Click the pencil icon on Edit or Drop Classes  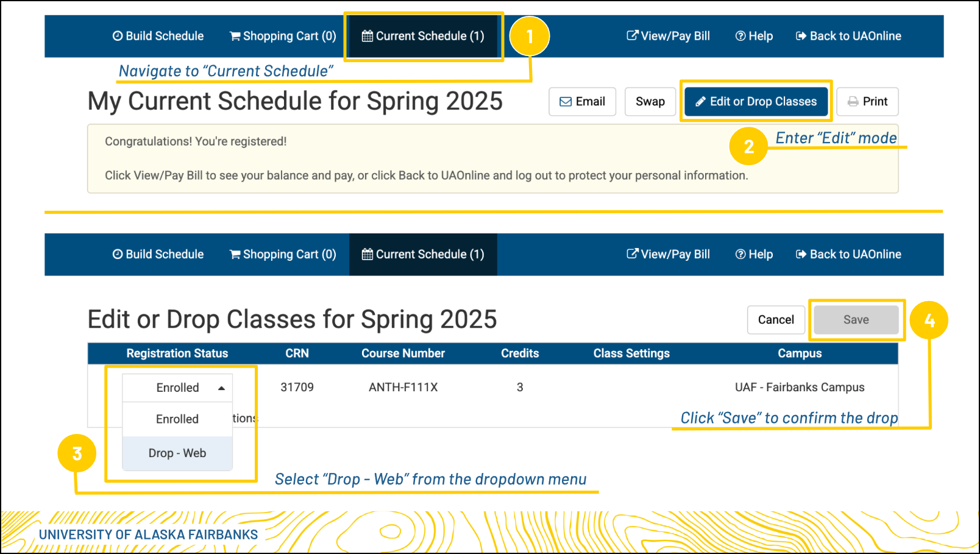701,102
